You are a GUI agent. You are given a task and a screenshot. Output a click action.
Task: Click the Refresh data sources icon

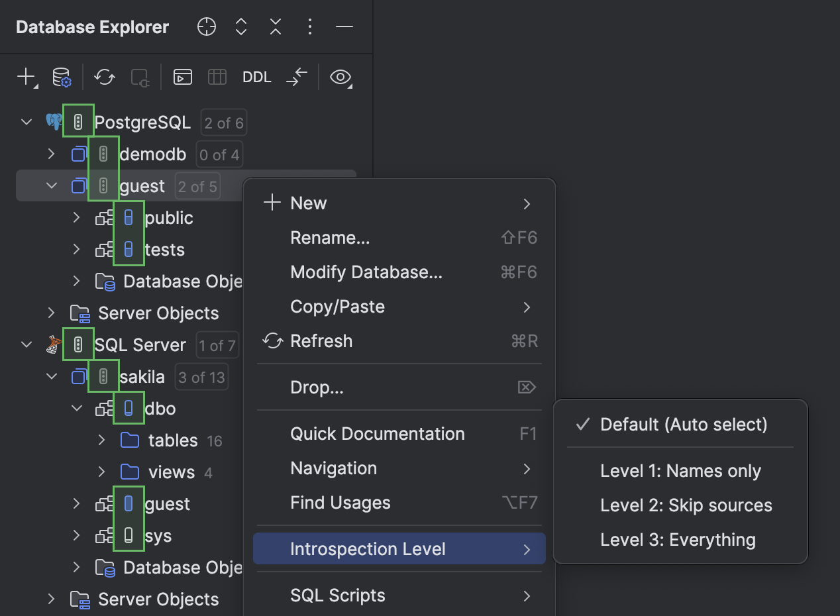tap(104, 77)
